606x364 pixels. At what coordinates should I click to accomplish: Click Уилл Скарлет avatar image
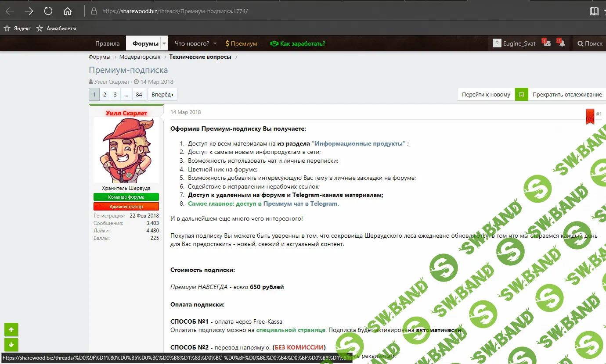click(126, 150)
